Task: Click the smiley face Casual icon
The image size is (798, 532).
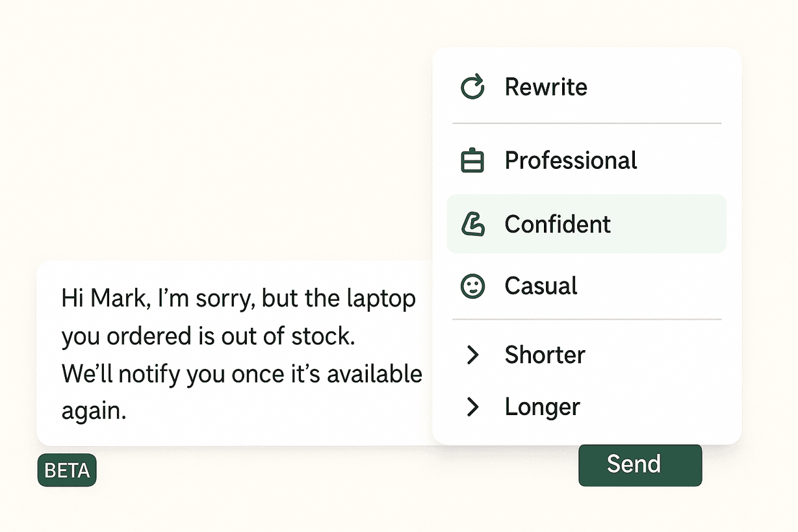Action: 472,286
